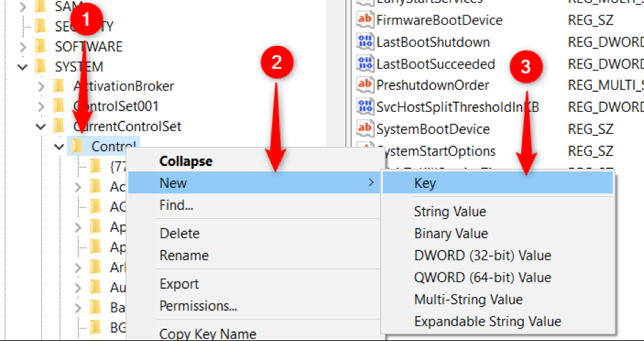The width and height of the screenshot is (644, 341).
Task: Click Collapse in the context menu
Action: click(185, 161)
